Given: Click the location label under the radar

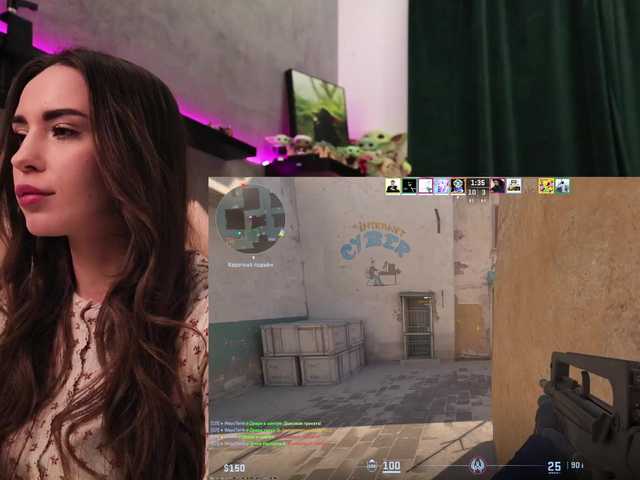Looking at the screenshot, I should [250, 265].
